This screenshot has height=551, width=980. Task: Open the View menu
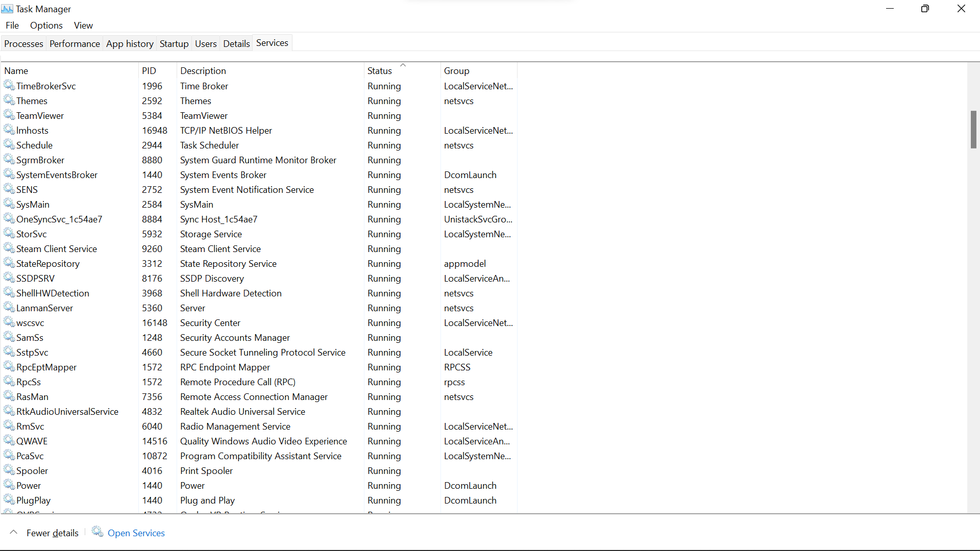83,26
